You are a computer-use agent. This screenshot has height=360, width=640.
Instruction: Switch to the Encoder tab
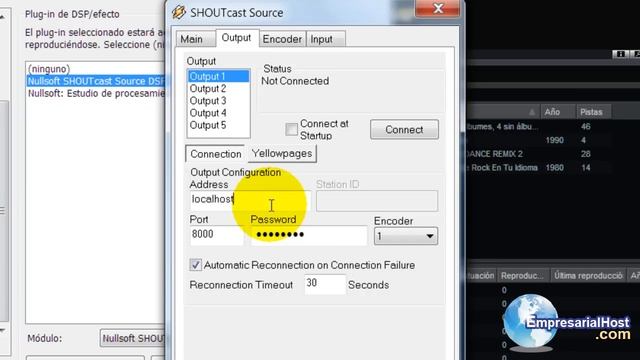click(x=282, y=39)
